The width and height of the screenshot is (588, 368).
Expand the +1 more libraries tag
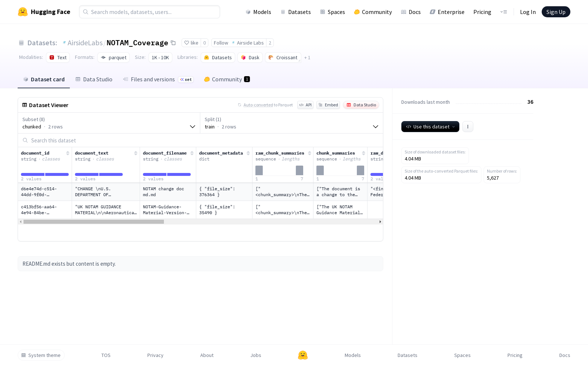click(307, 57)
